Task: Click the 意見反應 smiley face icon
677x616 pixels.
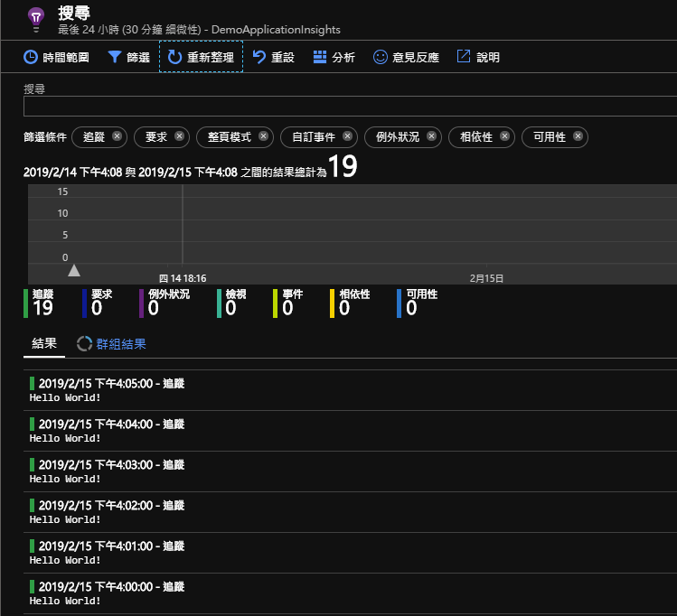Action: (x=381, y=57)
